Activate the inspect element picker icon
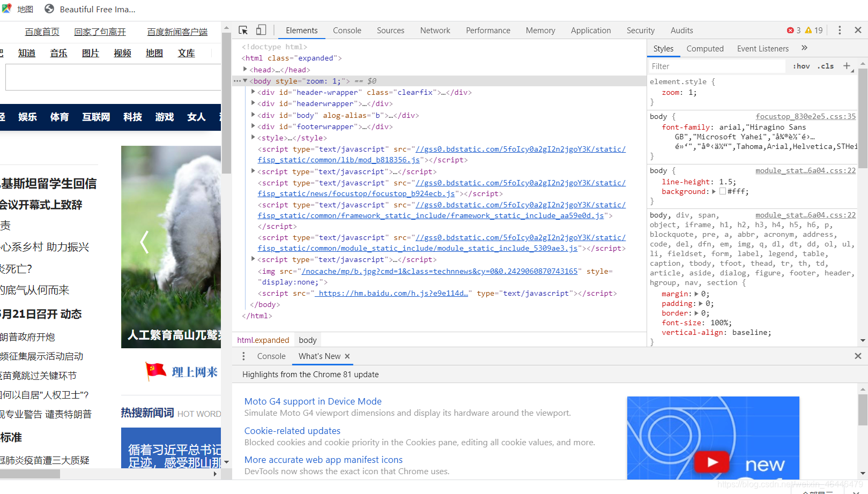This screenshot has height=494, width=868. point(243,30)
